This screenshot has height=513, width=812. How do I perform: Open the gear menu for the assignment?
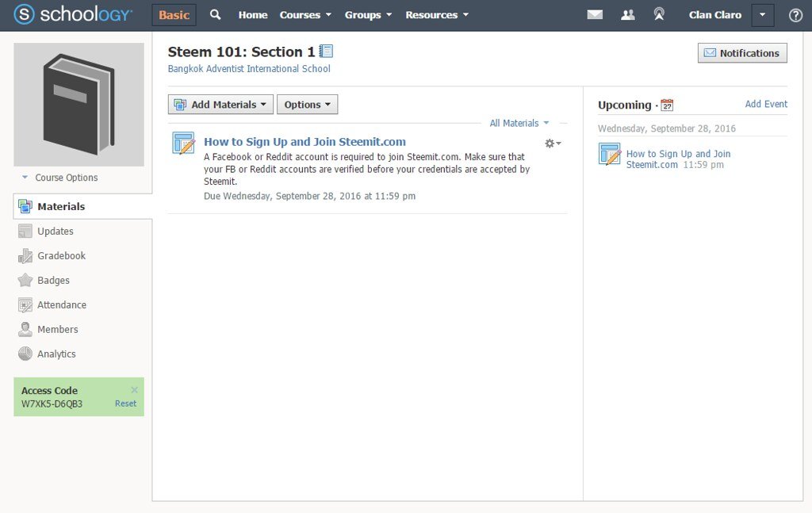[x=553, y=144]
